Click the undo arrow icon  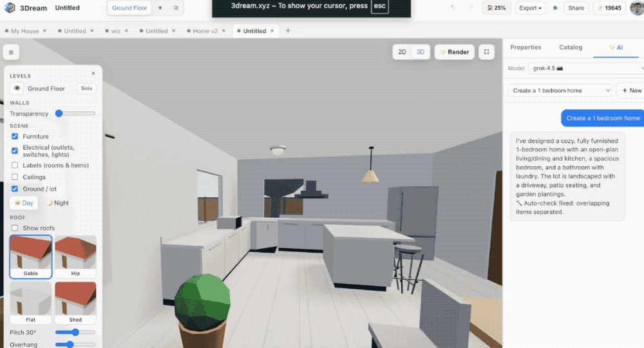[453, 8]
